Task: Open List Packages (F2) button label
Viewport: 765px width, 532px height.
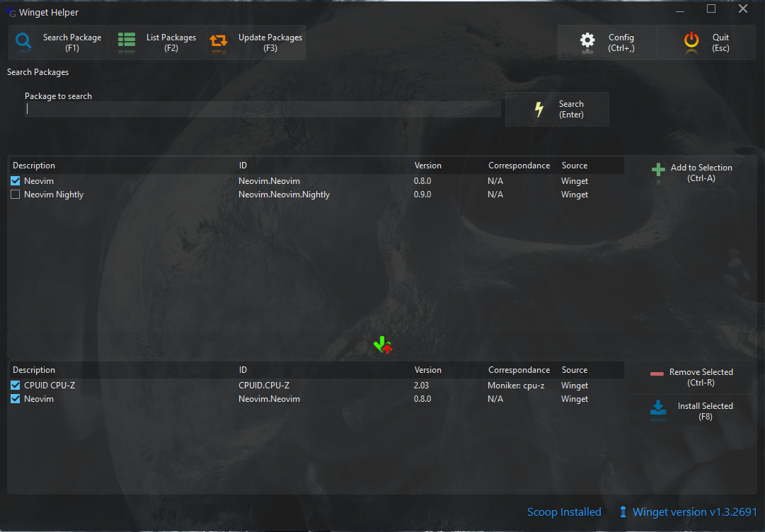Action: tap(171, 42)
